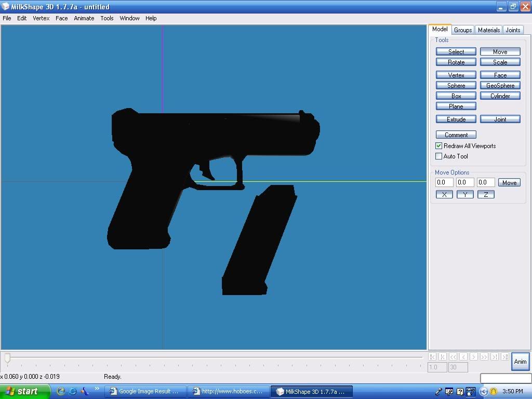This screenshot has width=532, height=399.
Task: Open the Animate menu
Action: coord(84,18)
